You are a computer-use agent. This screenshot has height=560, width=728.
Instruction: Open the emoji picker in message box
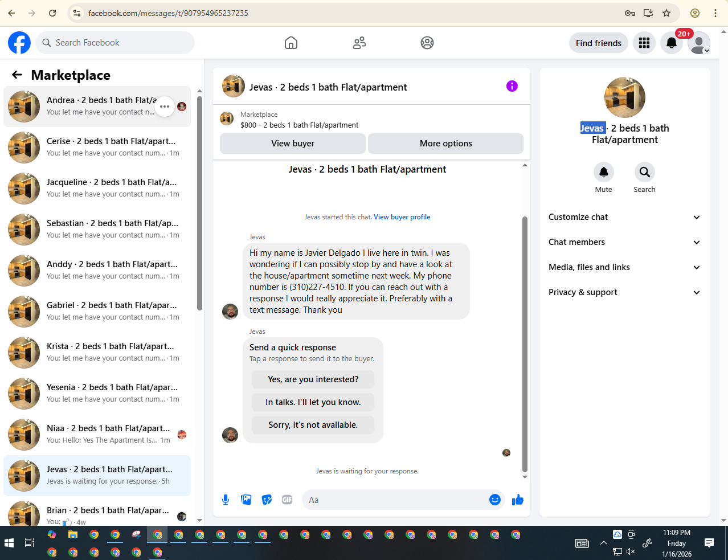[x=495, y=500]
